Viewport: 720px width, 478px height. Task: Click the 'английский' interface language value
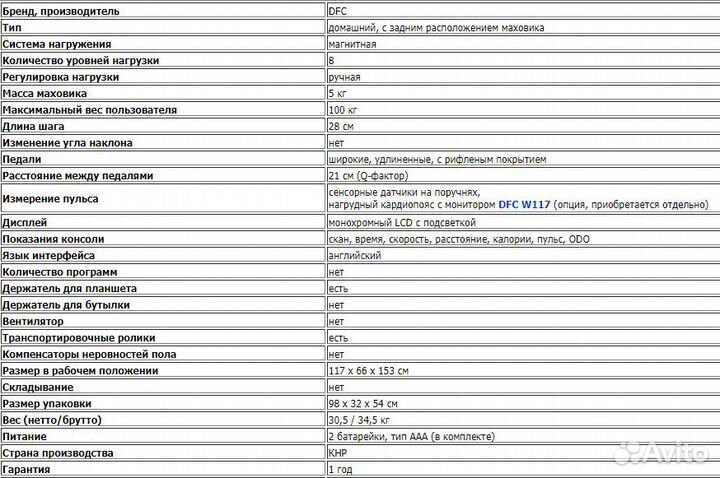pos(354,256)
